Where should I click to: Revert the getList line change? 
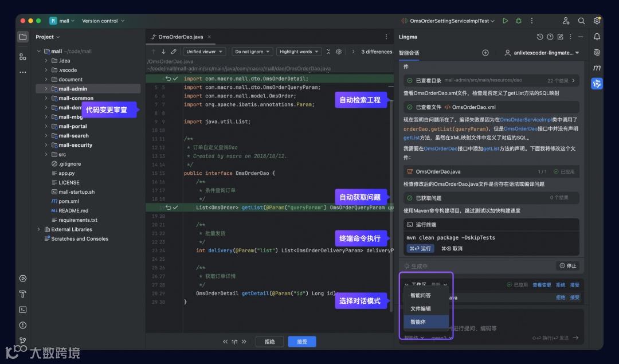click(x=168, y=208)
